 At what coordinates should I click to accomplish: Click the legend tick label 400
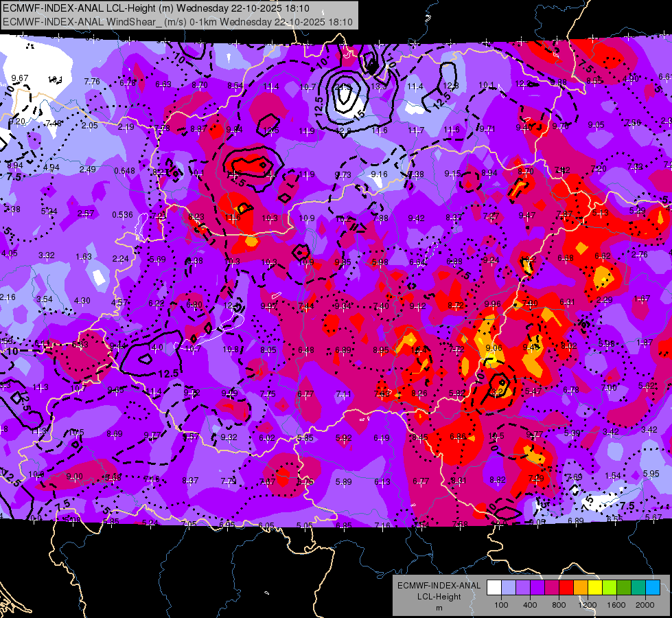click(x=530, y=605)
